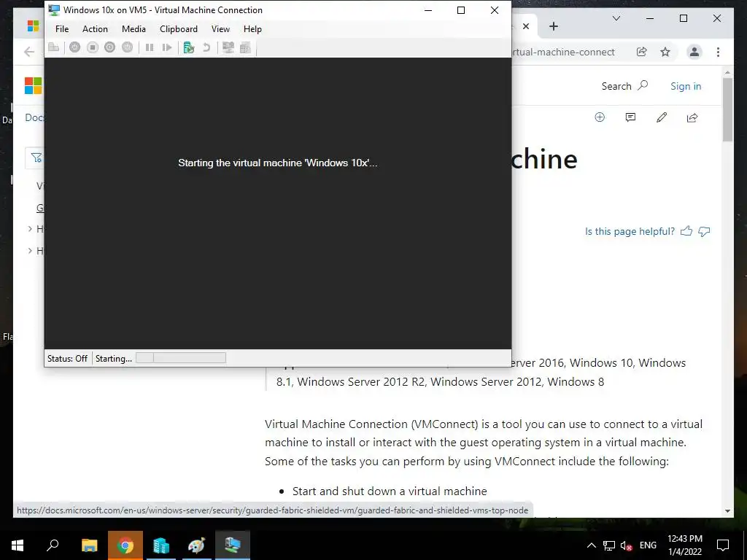The width and height of the screenshot is (747, 560).
Task: Click the Save state toolbar icon
Action: click(127, 47)
